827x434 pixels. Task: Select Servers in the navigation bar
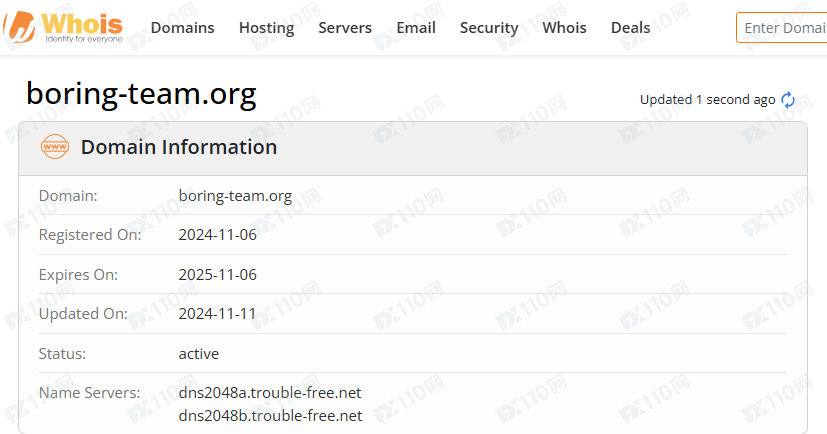coord(345,28)
